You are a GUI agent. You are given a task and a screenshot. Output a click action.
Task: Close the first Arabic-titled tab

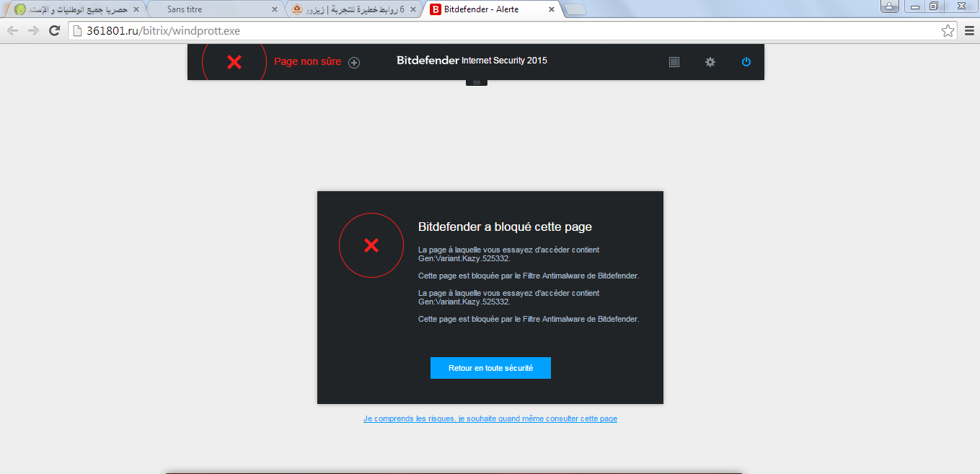coord(136,9)
